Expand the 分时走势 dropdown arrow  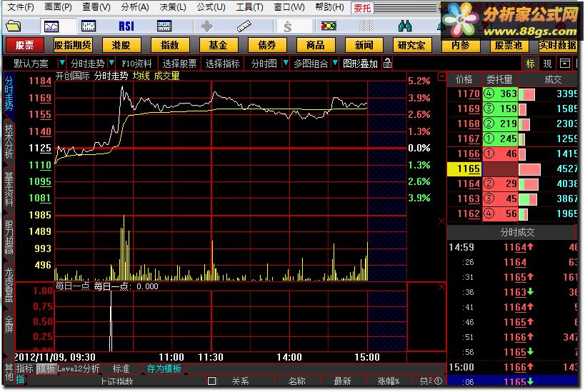111,63
